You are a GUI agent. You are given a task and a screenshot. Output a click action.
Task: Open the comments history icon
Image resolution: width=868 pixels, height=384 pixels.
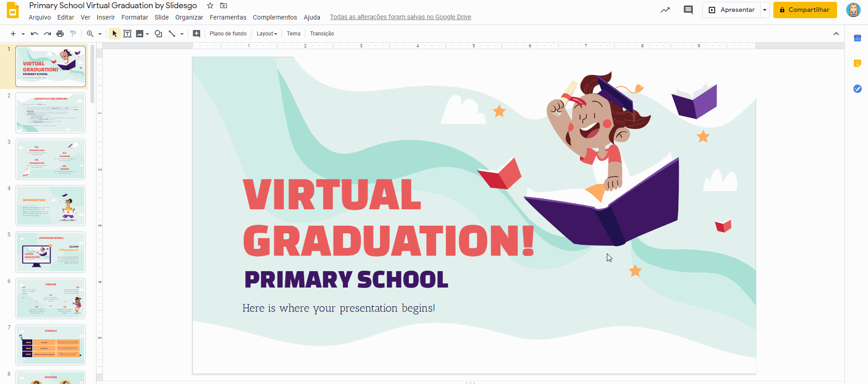(x=688, y=10)
